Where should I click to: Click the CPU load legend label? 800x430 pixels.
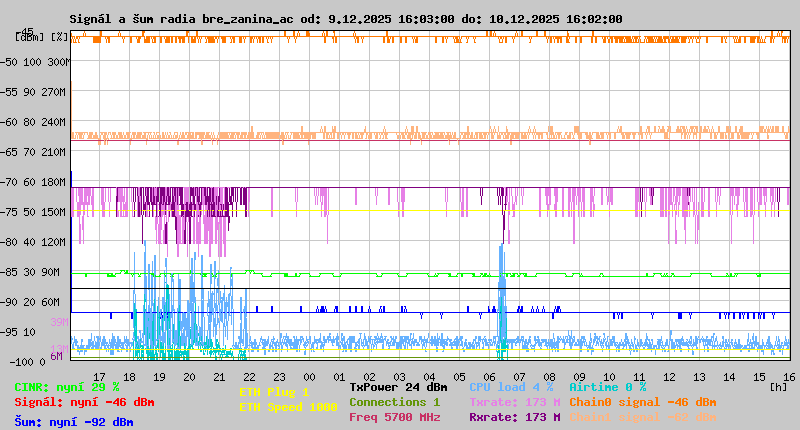coord(511,386)
